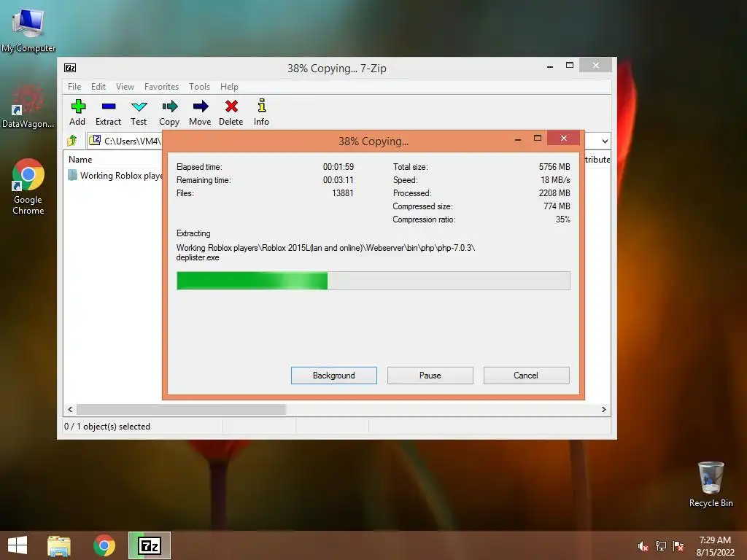Image resolution: width=747 pixels, height=560 pixels.
Task: Click the Remaining time value 00:03:11
Action: click(338, 180)
